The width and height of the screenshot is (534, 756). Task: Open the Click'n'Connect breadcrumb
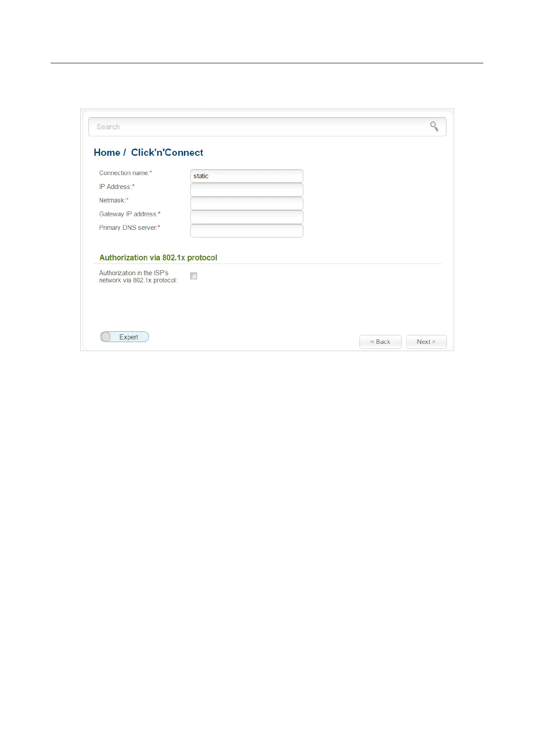[167, 153]
